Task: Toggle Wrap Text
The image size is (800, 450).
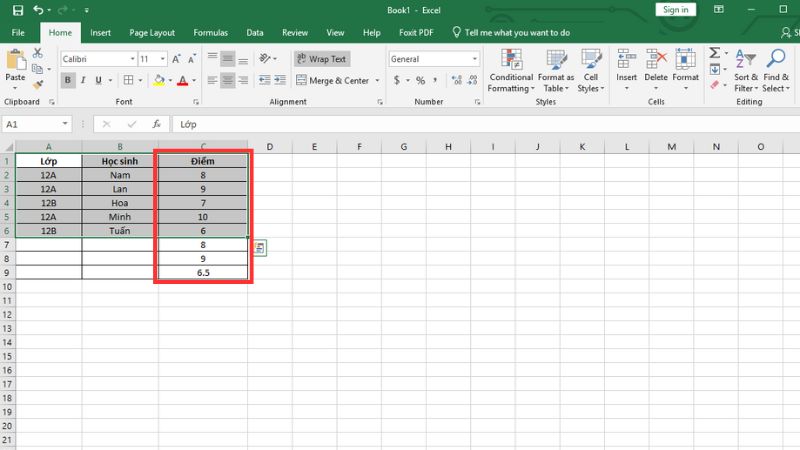Action: point(321,59)
